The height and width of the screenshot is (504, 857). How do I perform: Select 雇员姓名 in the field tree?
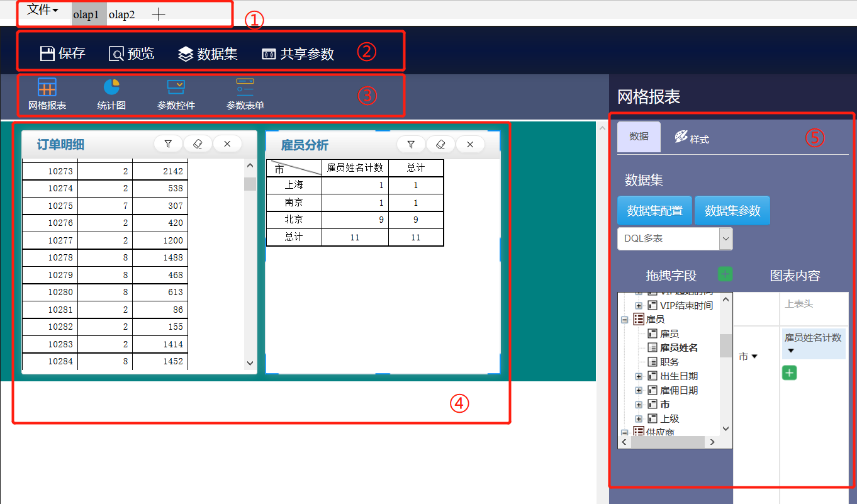679,348
